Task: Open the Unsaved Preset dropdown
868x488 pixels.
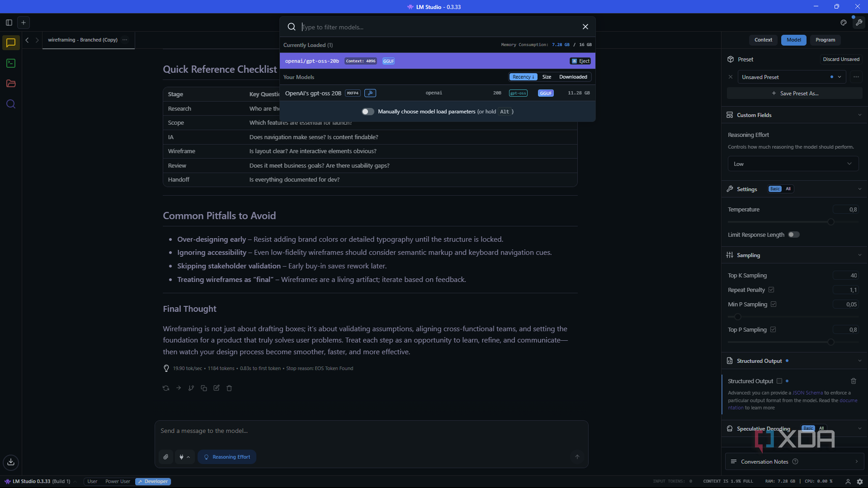Action: (791, 77)
